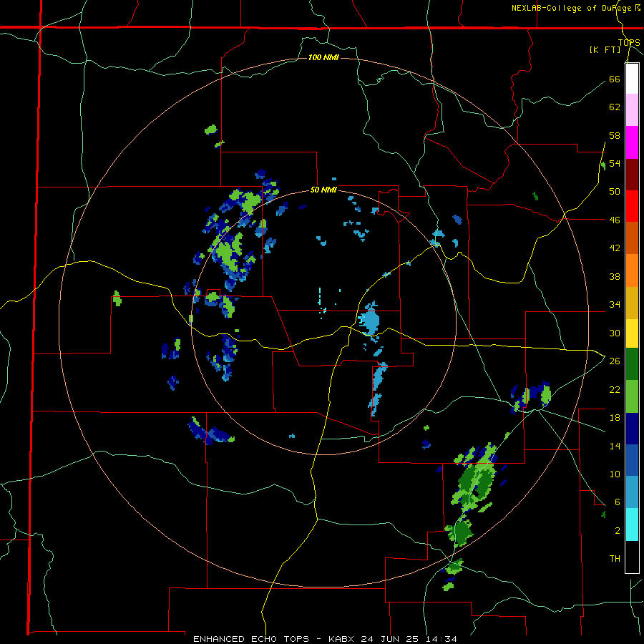Choose the bright orange legend swatch
This screenshot has width=644, height=644.
[632, 270]
